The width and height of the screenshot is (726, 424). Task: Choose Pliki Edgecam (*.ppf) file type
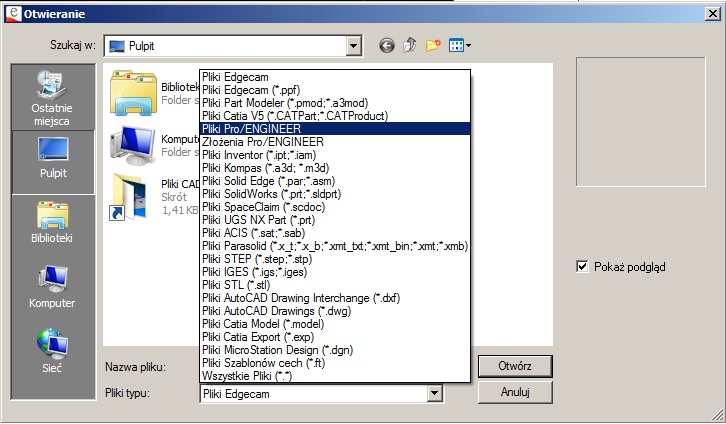(x=335, y=90)
